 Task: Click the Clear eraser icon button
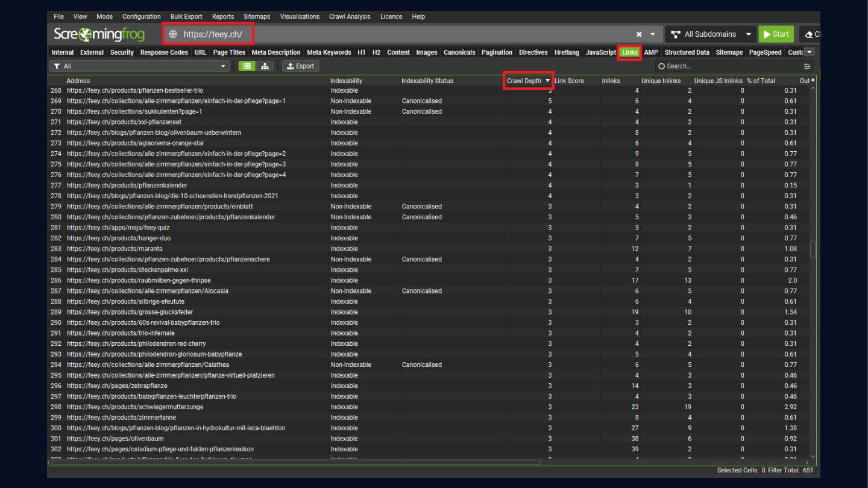(x=810, y=34)
